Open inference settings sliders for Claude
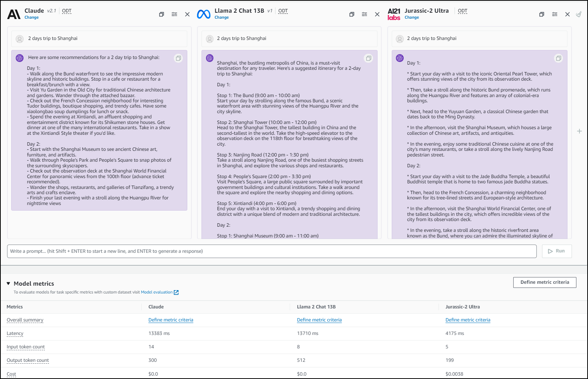 click(174, 14)
